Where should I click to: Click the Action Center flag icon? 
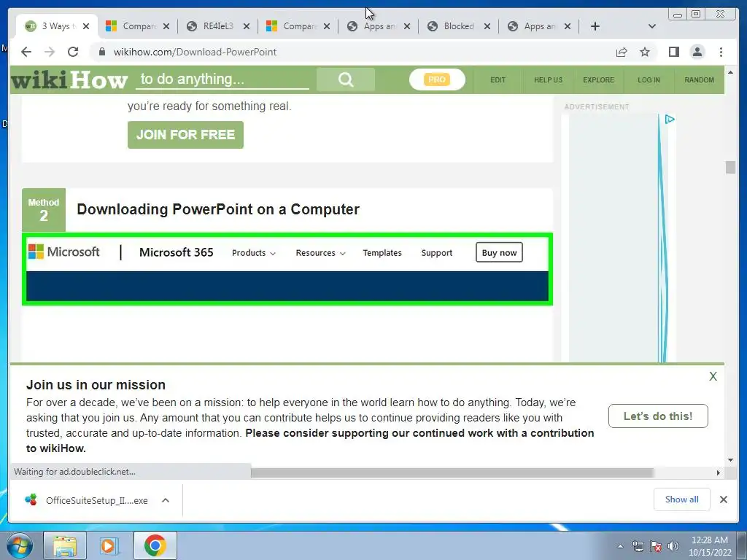656,546
